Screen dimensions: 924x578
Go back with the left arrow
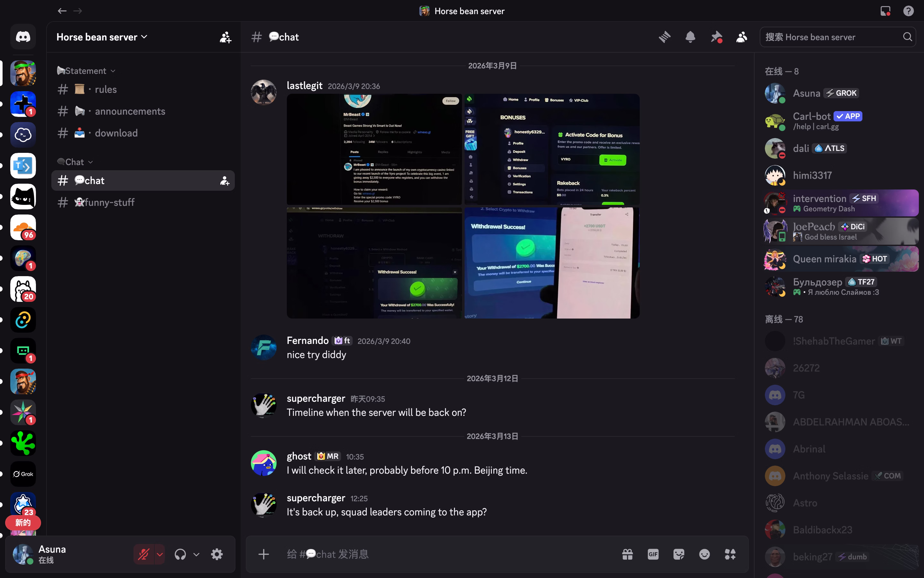(x=62, y=11)
